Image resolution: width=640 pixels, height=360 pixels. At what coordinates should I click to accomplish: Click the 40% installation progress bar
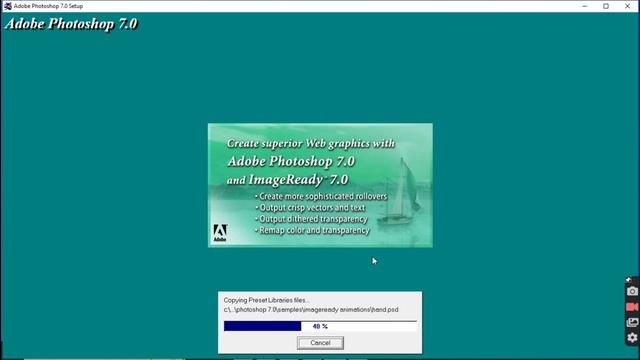320,326
